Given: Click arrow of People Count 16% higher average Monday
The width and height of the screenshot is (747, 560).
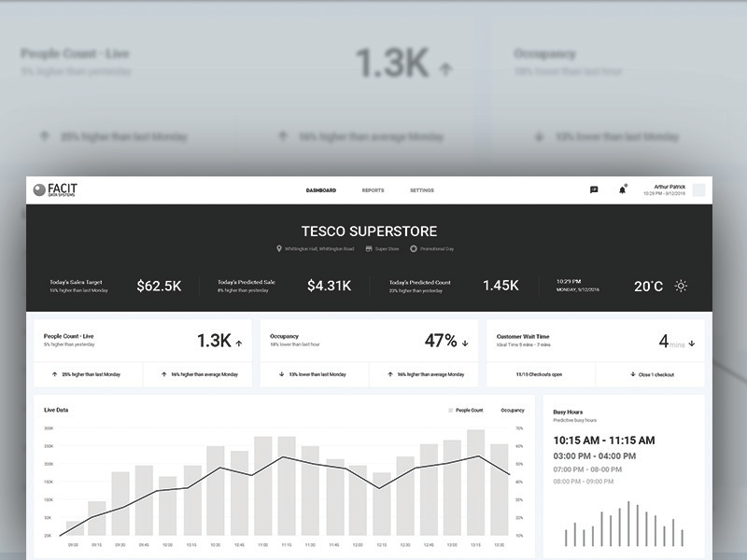Looking at the screenshot, I should click(x=164, y=374).
